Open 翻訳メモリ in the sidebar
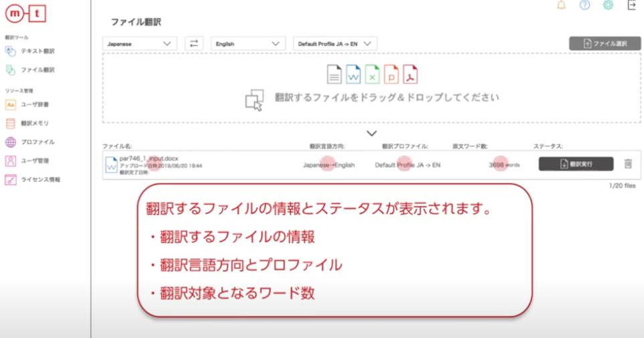 [35, 123]
